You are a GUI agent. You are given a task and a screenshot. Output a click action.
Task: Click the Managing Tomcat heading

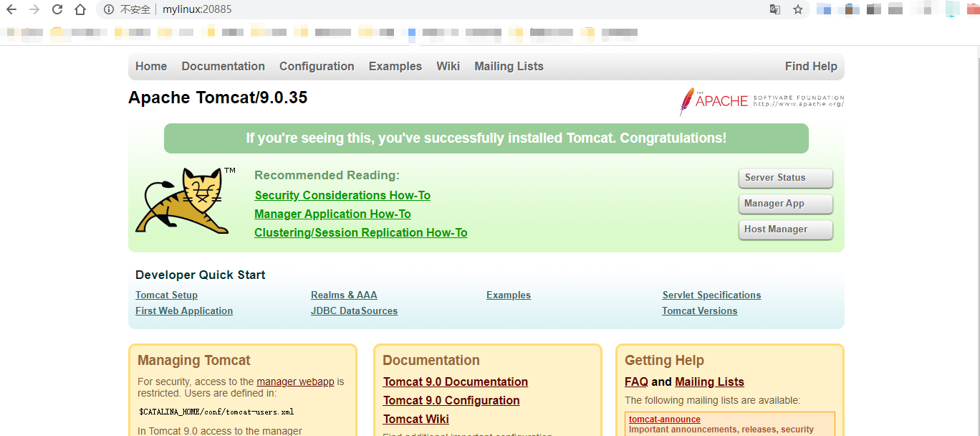click(x=194, y=361)
